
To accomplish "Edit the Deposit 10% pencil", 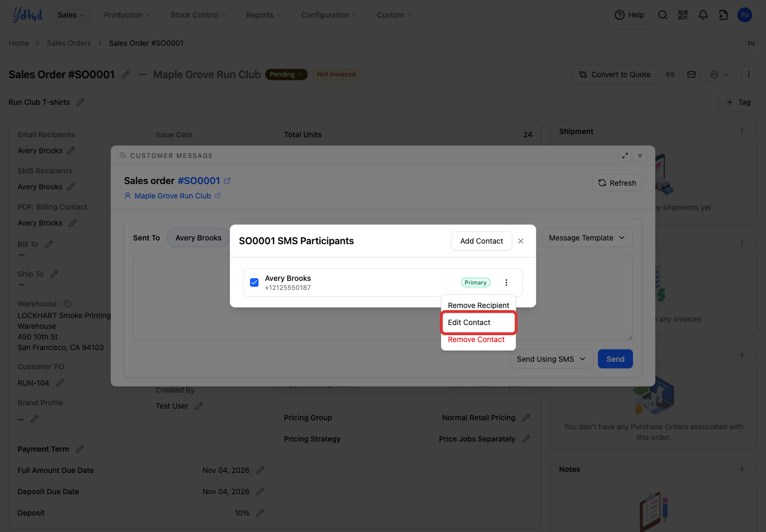I will pos(260,513).
